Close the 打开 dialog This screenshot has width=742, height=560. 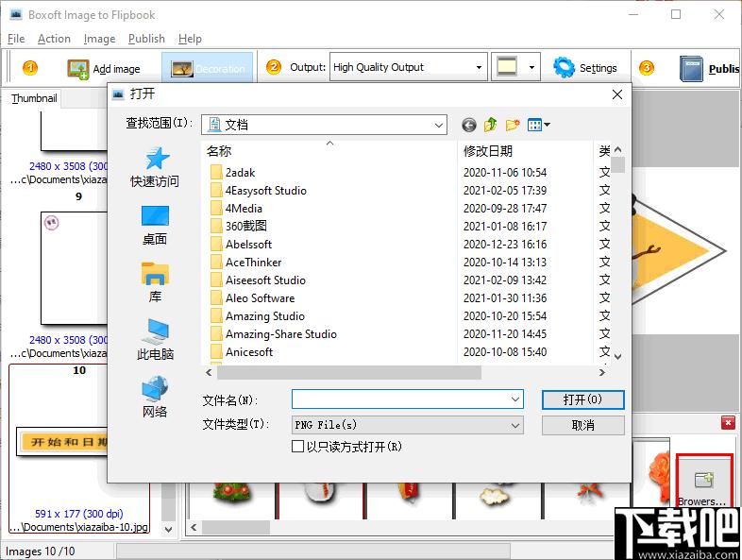pos(617,94)
